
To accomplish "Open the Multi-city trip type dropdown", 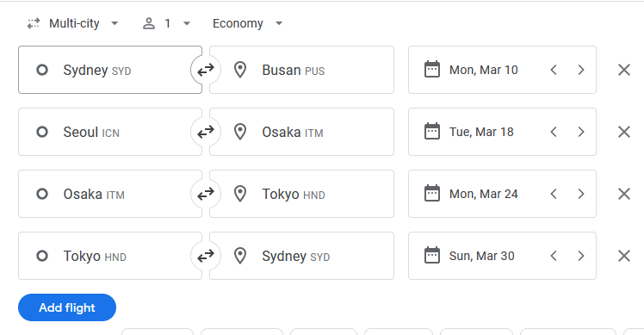I will 72,23.
